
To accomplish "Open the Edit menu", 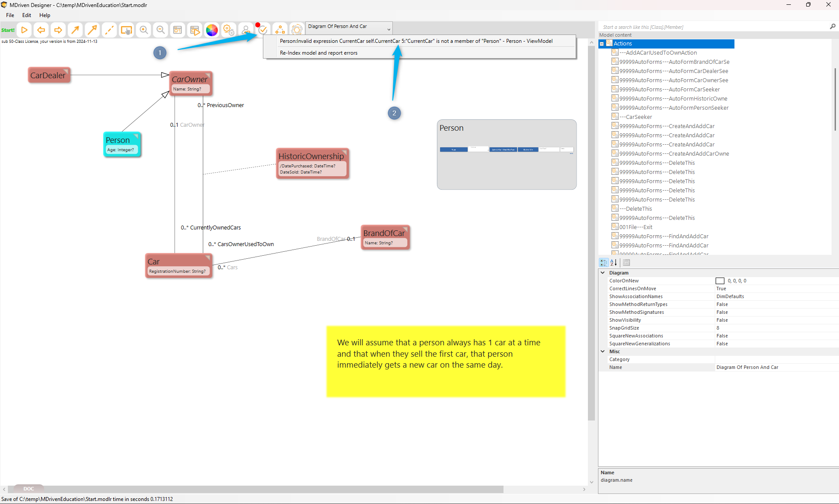I will coord(27,15).
